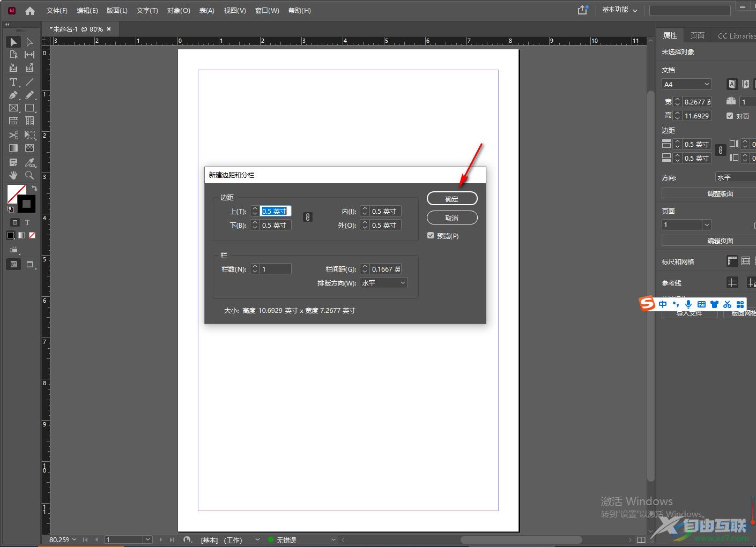756x547 pixels.
Task: Swap fill and stroke colors
Action: 34,189
